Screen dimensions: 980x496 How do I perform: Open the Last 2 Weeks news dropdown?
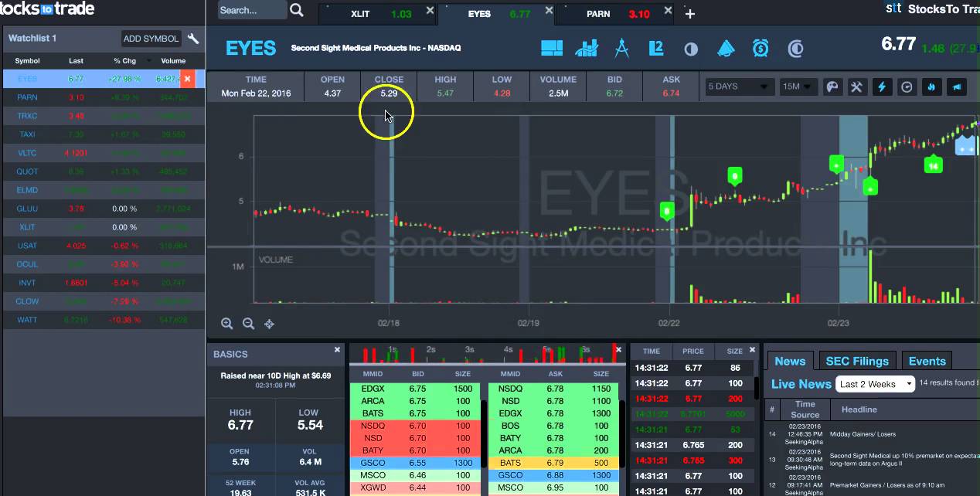tap(876, 384)
